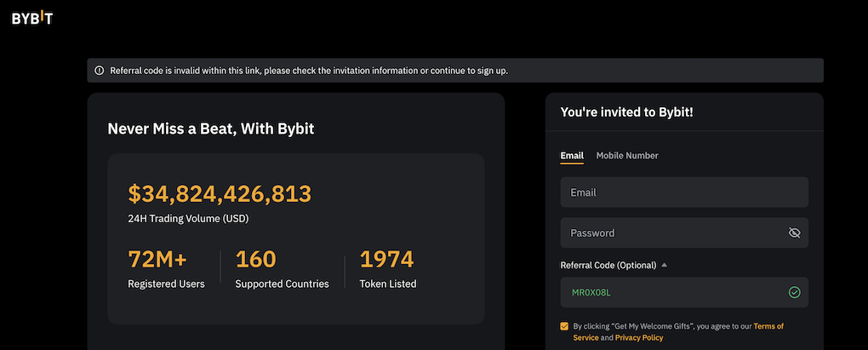Click the Bybit logo
This screenshot has height=350, width=868.
pyautogui.click(x=32, y=18)
